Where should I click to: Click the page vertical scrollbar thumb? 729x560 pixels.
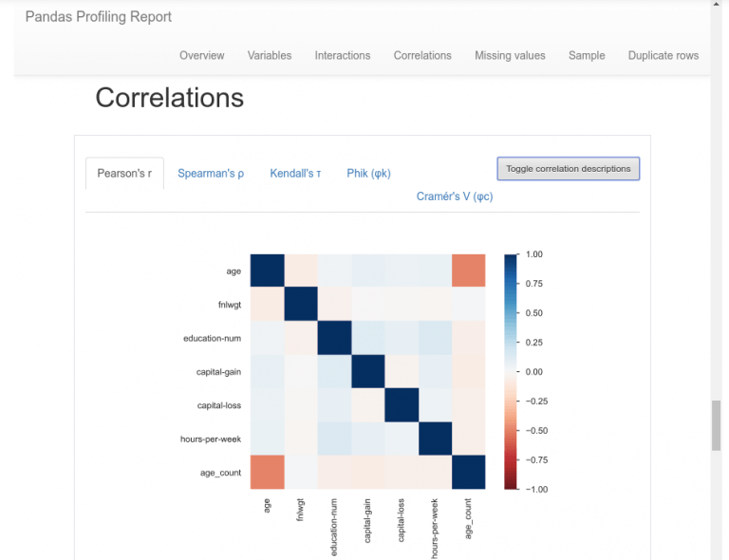point(716,425)
